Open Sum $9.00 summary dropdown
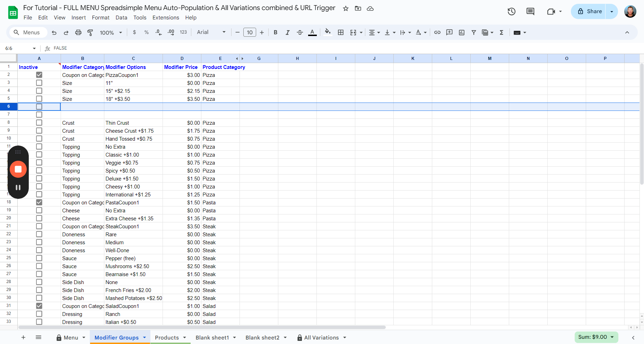Screen dimensions: 644x344 pos(596,337)
